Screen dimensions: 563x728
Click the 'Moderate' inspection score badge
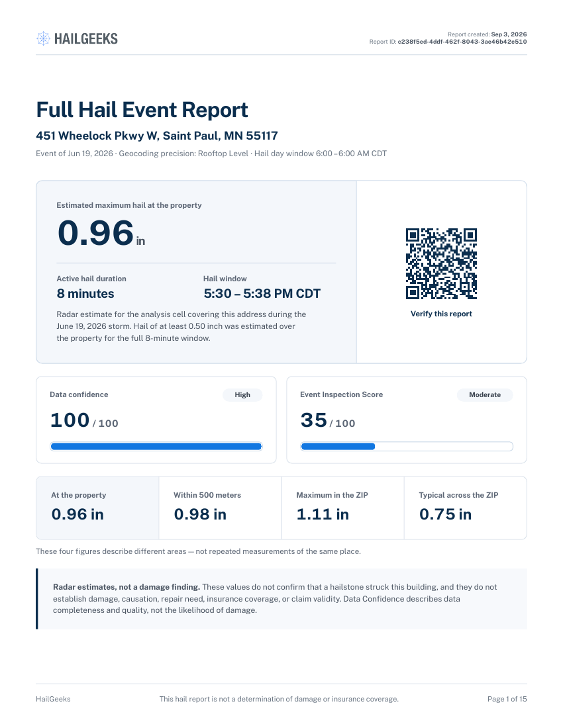485,394
